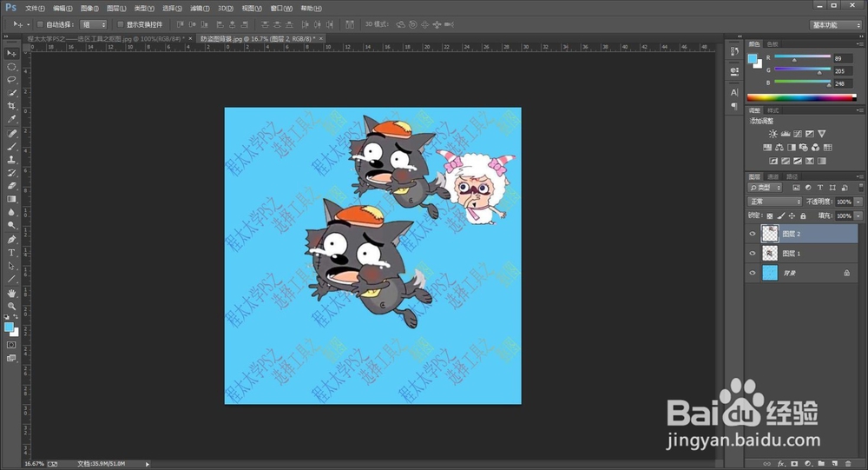Open the 填充 slider arrow
Viewport: 868px width, 470px height.
pos(858,215)
